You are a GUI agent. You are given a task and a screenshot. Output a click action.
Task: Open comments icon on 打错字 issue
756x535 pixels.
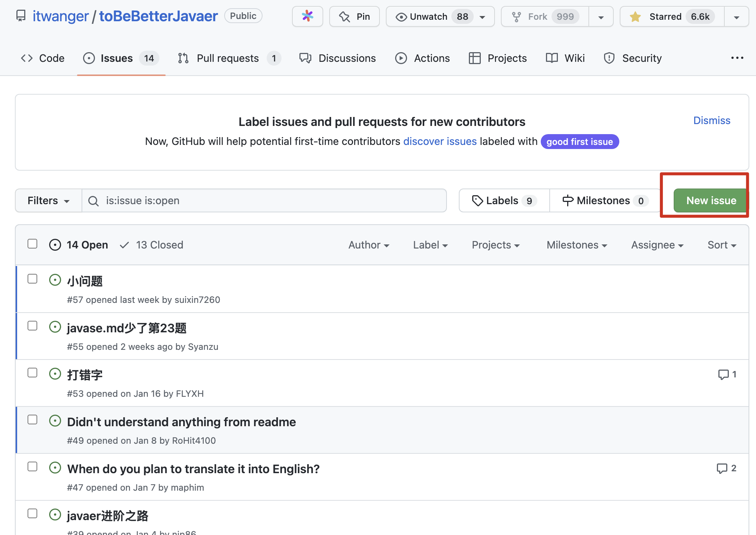(x=727, y=374)
